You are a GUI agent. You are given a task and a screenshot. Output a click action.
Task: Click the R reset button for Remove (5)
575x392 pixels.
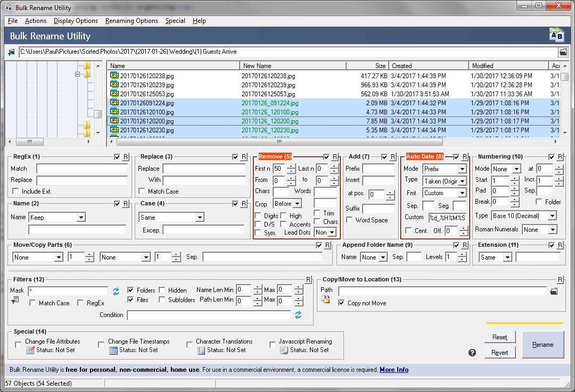point(335,157)
